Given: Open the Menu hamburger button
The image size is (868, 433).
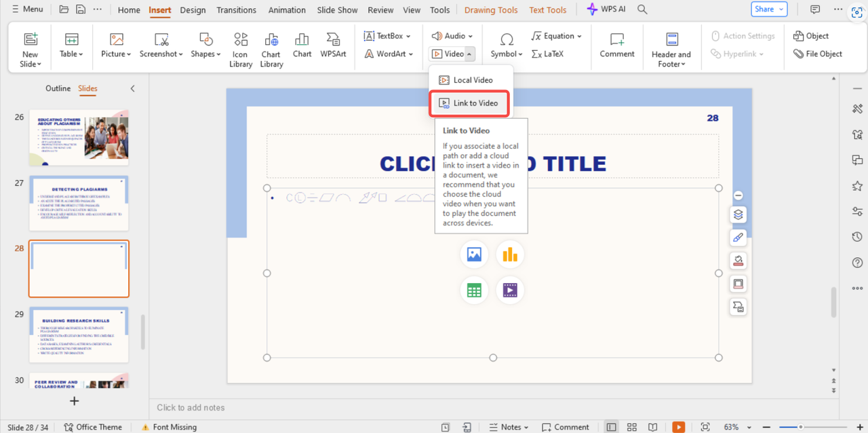Looking at the screenshot, I should (27, 10).
